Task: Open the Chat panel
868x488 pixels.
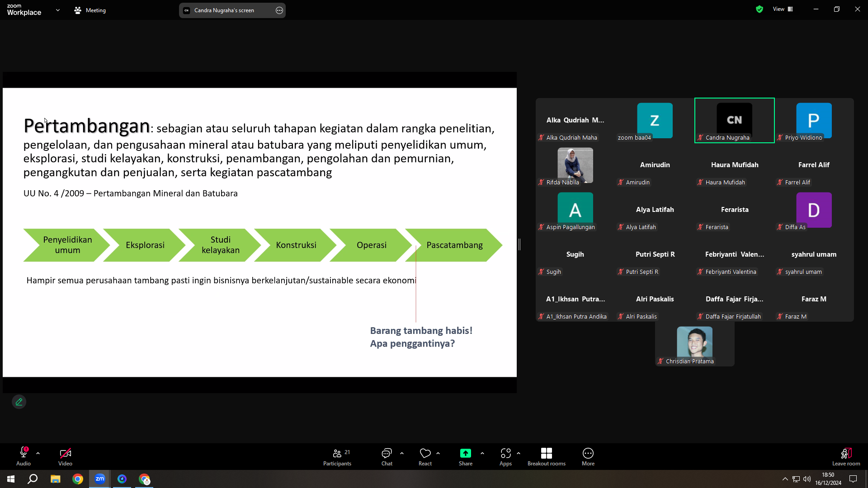Action: point(387,456)
